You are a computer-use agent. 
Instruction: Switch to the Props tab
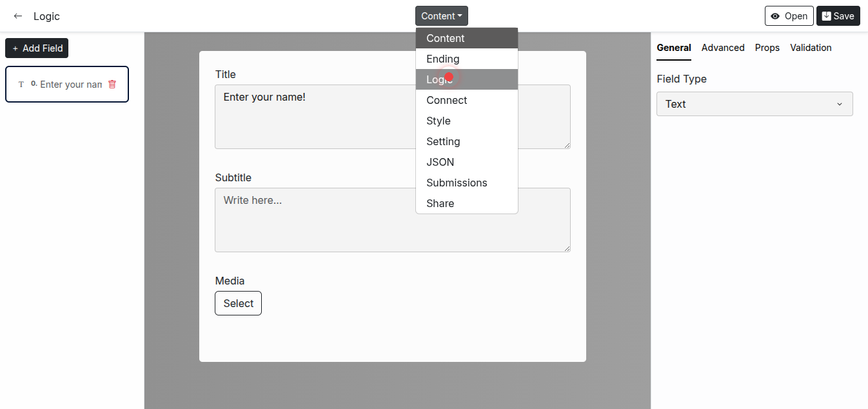coord(767,48)
